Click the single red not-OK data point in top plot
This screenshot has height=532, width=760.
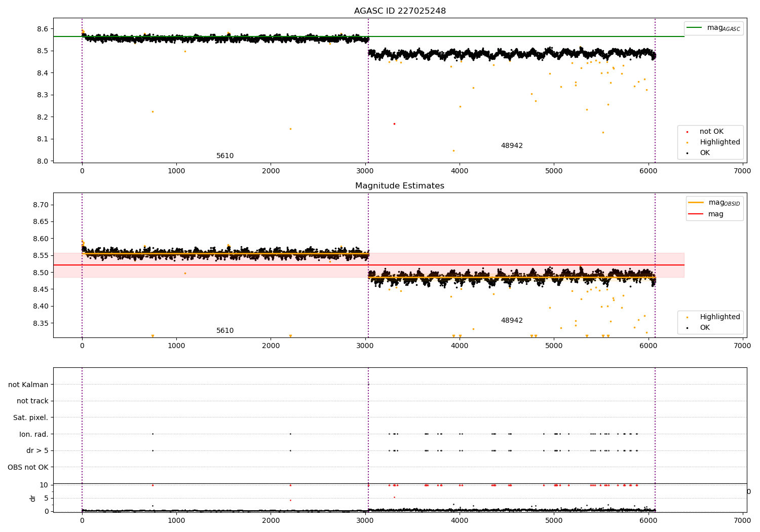pyautogui.click(x=394, y=124)
